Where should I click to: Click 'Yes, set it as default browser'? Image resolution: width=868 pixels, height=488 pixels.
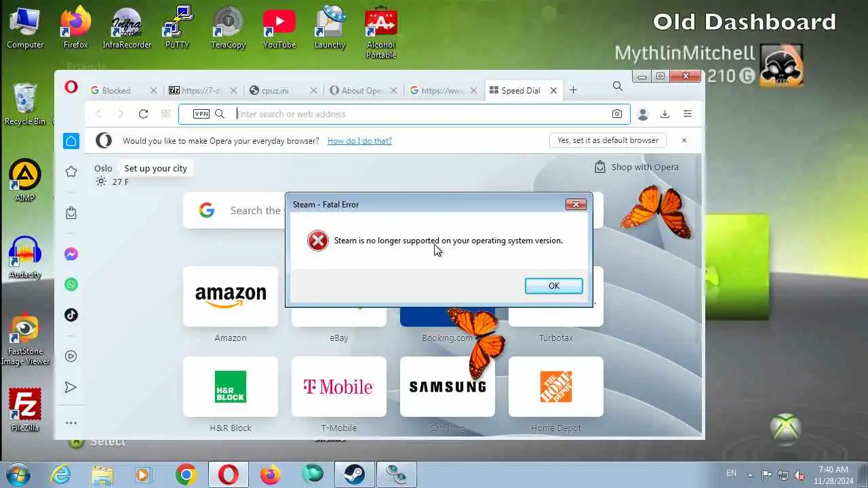[608, 140]
